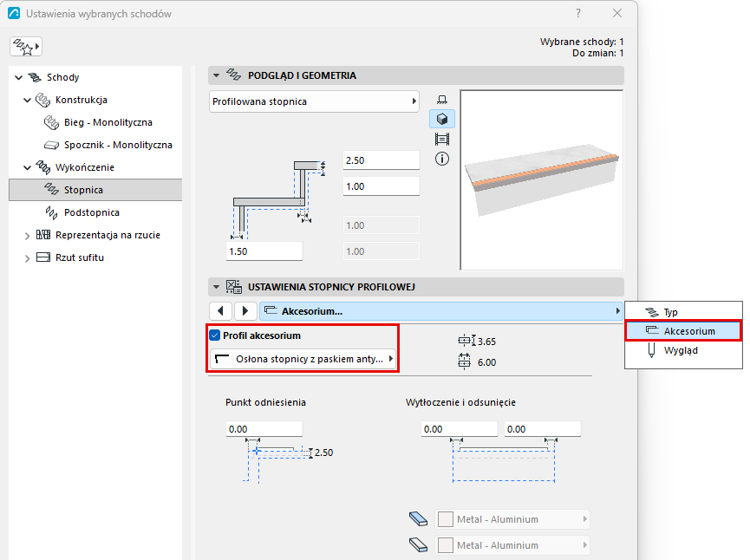Collapse the Konstrukcja tree branch
This screenshot has height=560, width=750.
(27, 100)
